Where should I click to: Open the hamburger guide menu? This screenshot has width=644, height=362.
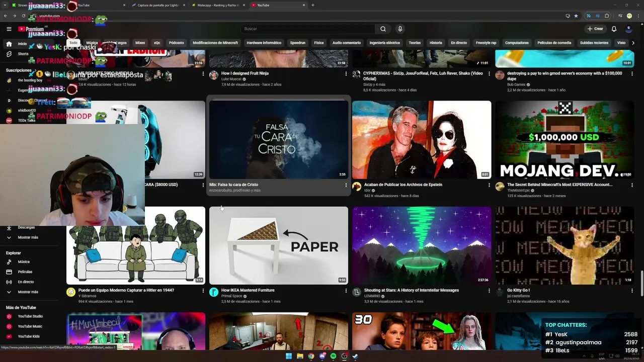(x=9, y=29)
